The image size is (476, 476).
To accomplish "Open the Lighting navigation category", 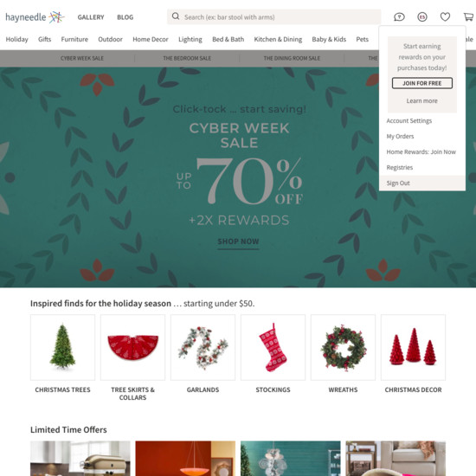I will point(190,39).
